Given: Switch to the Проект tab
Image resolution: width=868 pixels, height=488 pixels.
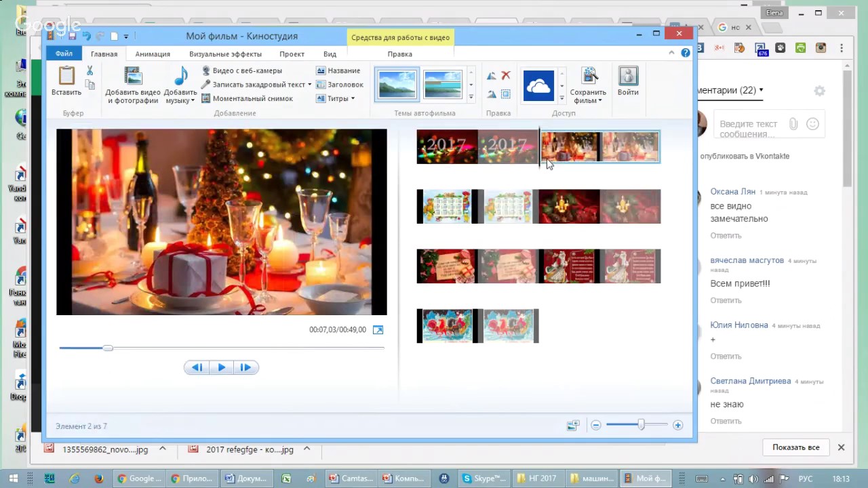Looking at the screenshot, I should (x=292, y=54).
